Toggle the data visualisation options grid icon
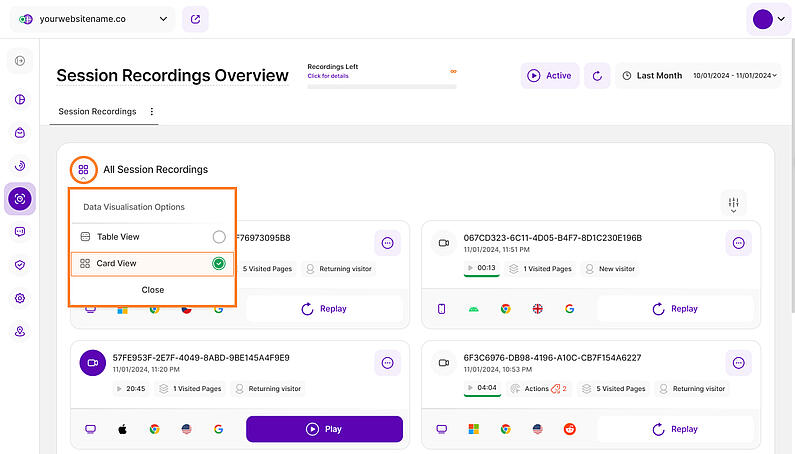The width and height of the screenshot is (795, 454). tap(84, 169)
